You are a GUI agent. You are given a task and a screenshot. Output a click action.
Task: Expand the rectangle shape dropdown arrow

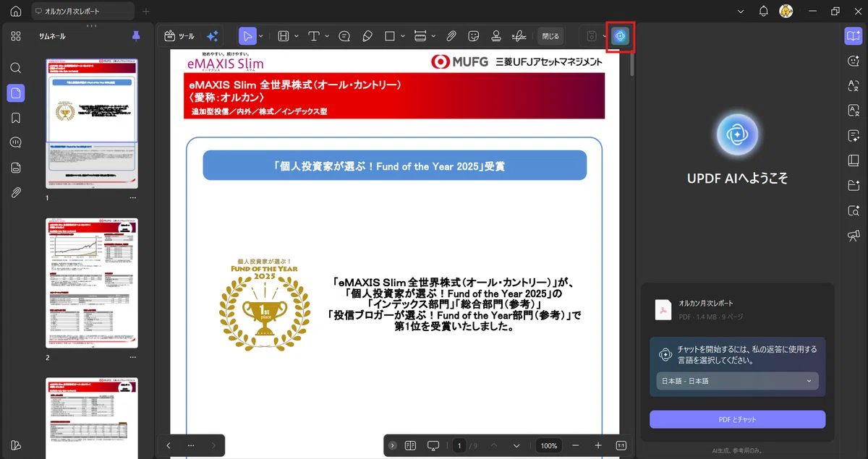click(x=403, y=36)
